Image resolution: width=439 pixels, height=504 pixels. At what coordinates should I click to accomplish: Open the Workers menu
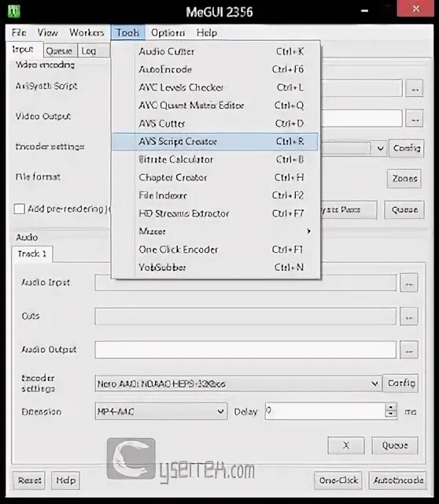87,32
